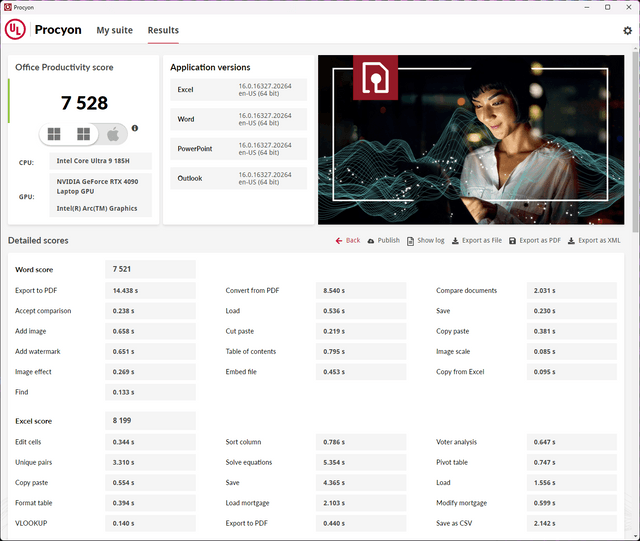This screenshot has height=541, width=640.
Task: Click the Copy from Excel value 0.095 s
Action: [571, 372]
